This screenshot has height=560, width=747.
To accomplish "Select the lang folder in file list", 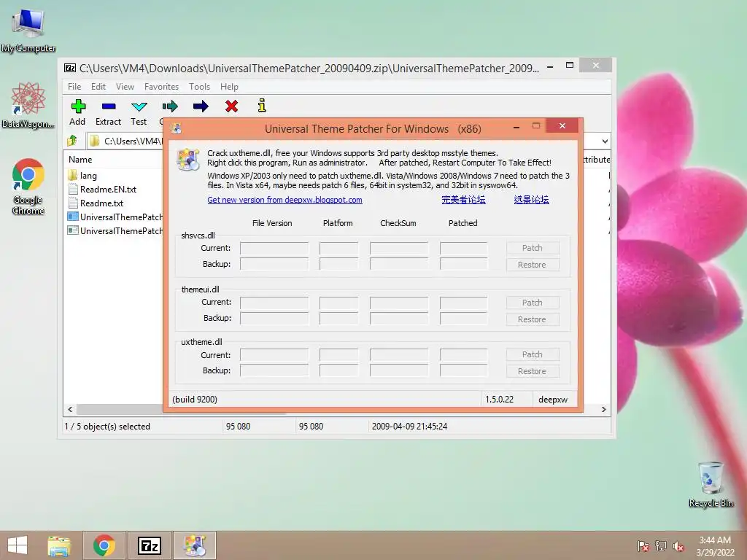I will (x=82, y=176).
